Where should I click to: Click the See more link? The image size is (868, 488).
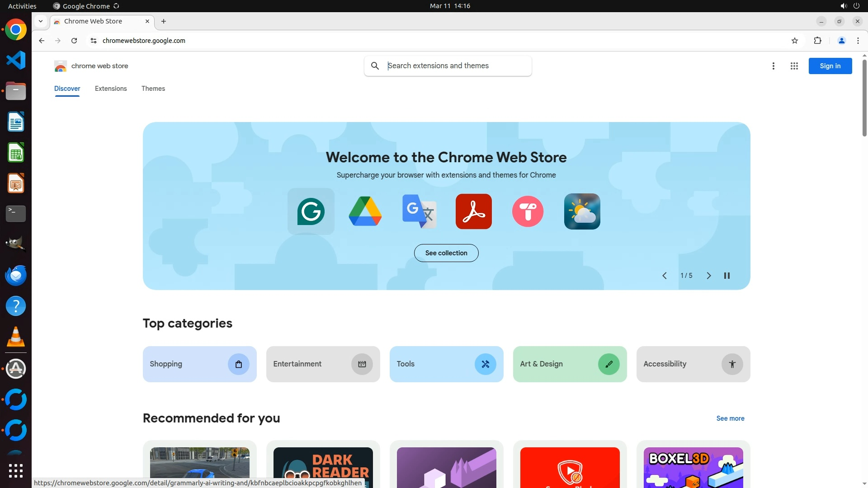pos(730,418)
